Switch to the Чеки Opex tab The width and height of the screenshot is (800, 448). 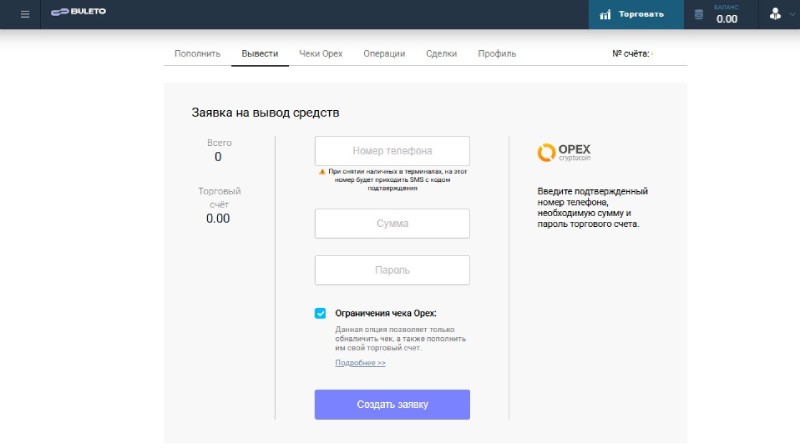tap(320, 54)
